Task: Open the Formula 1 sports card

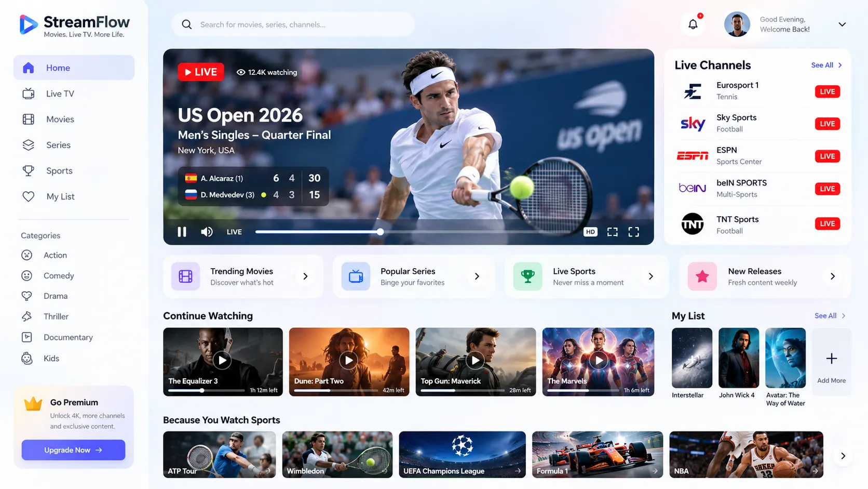Action: coord(598,454)
